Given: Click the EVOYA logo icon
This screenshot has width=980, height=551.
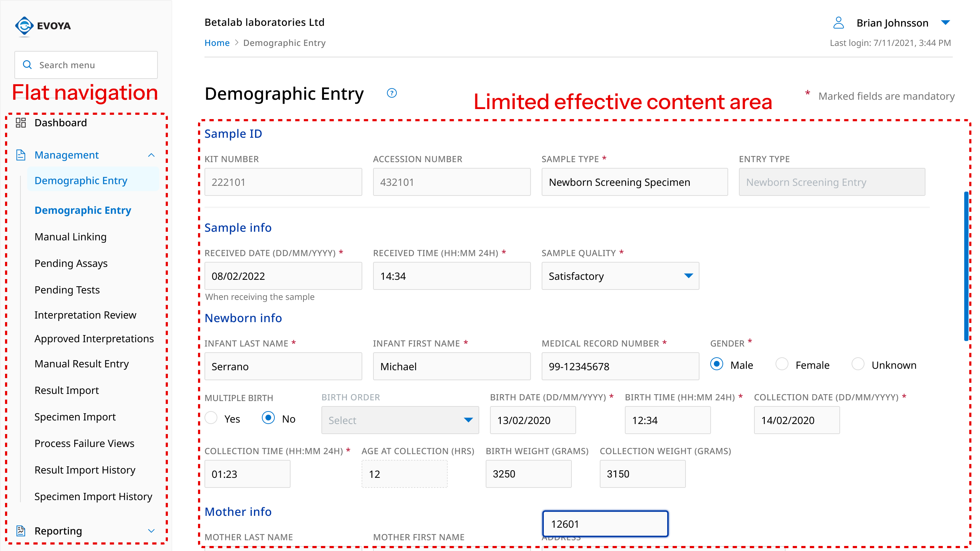Looking at the screenshot, I should point(24,26).
